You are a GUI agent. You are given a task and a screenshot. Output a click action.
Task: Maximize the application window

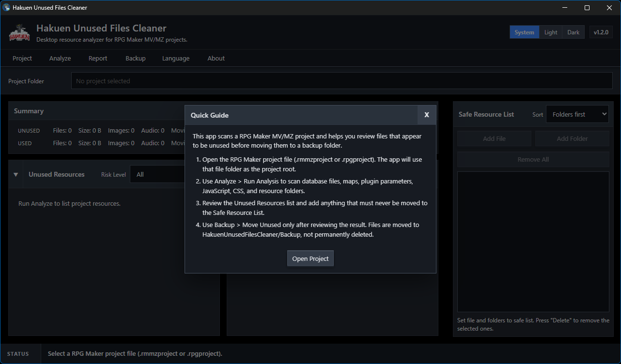(x=587, y=8)
